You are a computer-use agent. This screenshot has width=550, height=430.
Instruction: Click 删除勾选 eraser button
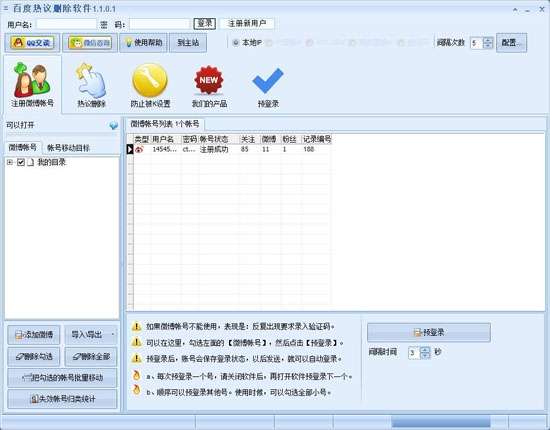click(34, 357)
